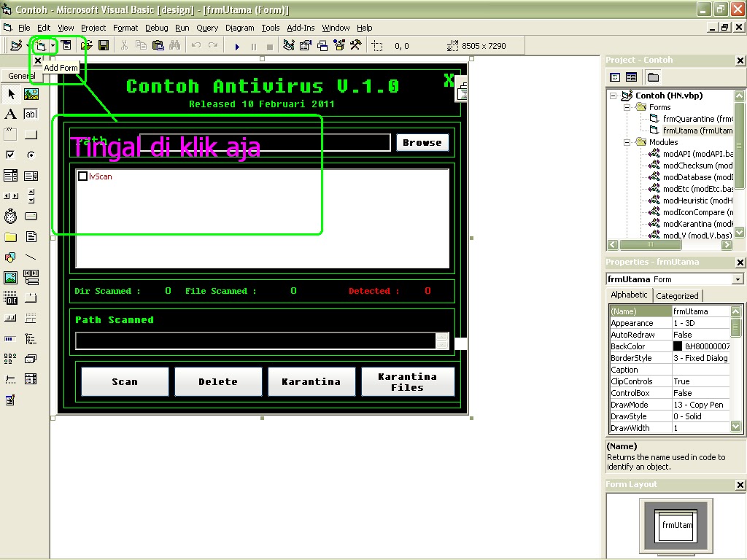Image resolution: width=747 pixels, height=560 pixels.
Task: Click the Path text field on the form
Action: [x=265, y=142]
